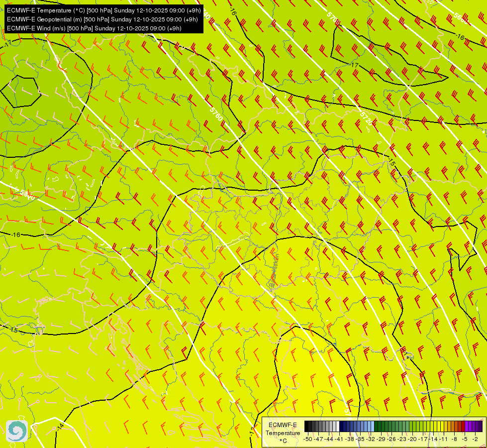The height and width of the screenshot is (448, 487).
Task: Select the lightest blue legend swatch near -32
Action: tap(373, 426)
